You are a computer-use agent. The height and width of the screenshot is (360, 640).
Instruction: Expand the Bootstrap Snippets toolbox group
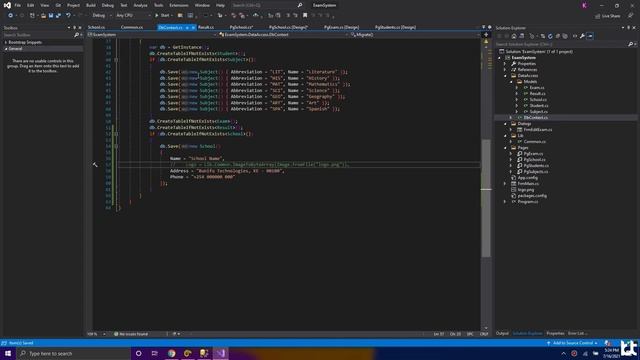click(x=6, y=42)
